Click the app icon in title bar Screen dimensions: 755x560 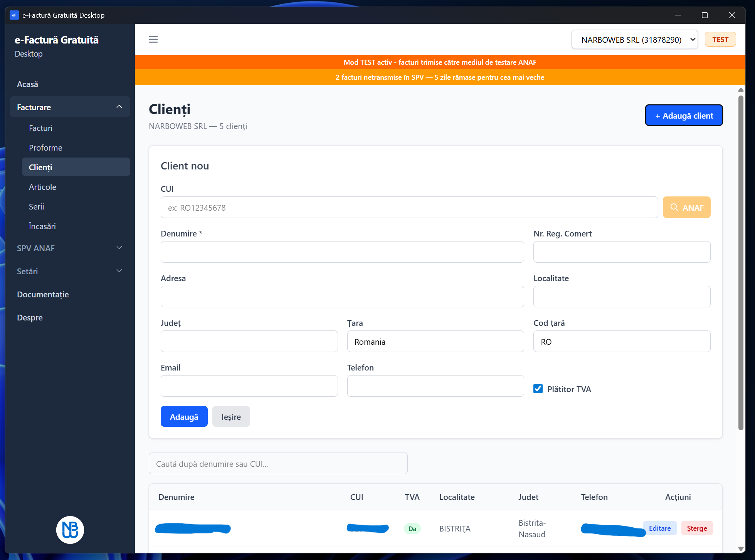[14, 15]
